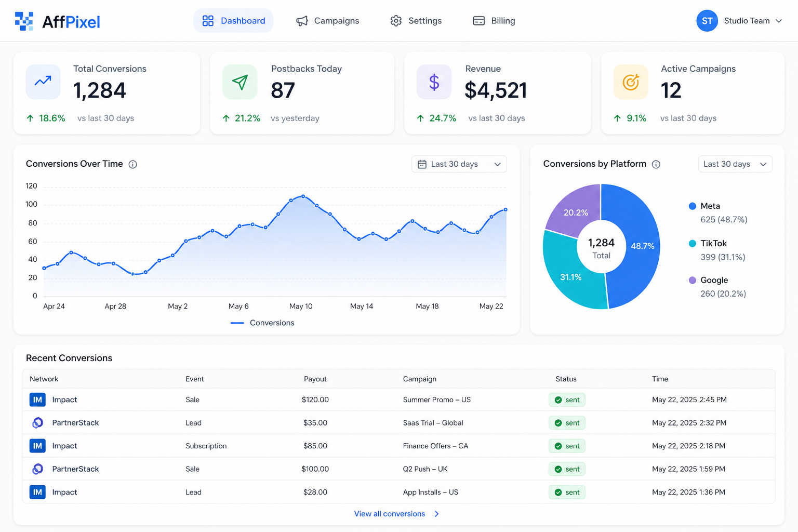
Task: Click the Subscription event cell
Action: tap(206, 446)
